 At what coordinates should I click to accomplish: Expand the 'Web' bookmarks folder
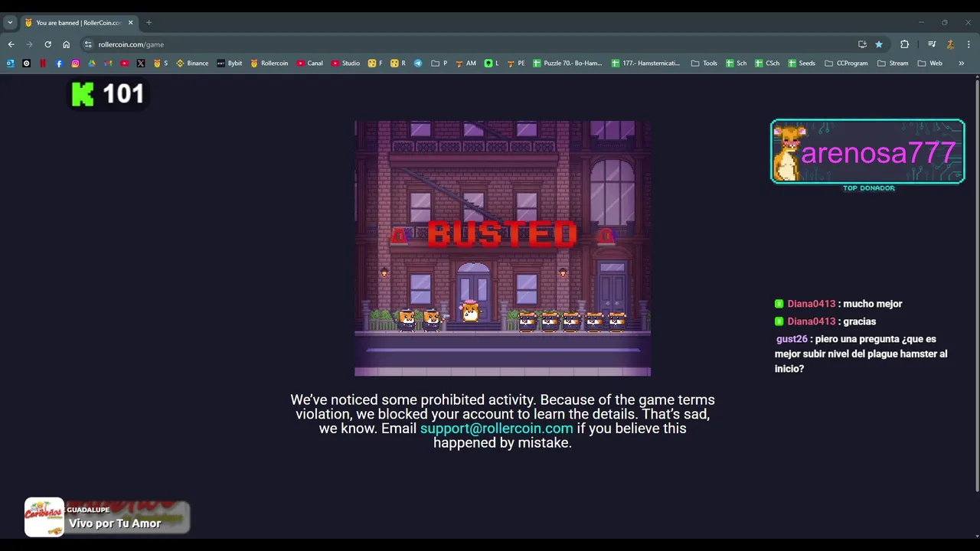[x=930, y=64]
